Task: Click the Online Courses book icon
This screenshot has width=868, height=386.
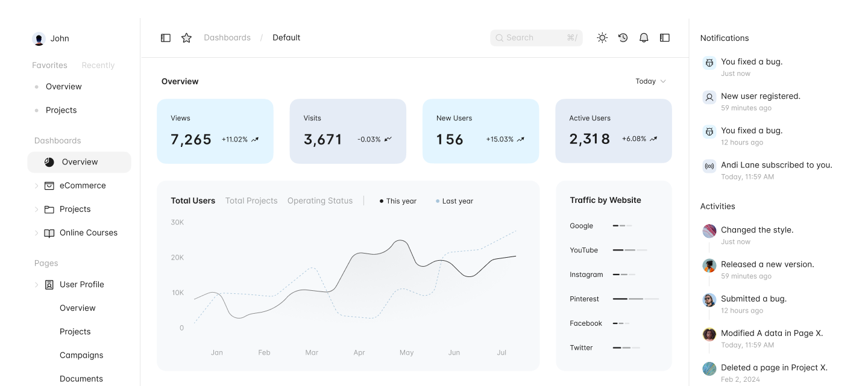Action: [49, 233]
